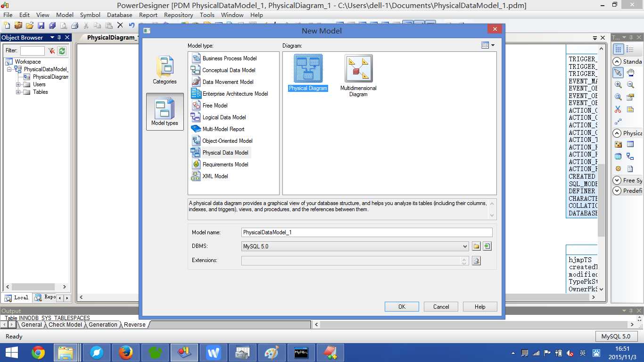
Task: Choose the Physical Diagram thumbnail
Action: coord(308,73)
